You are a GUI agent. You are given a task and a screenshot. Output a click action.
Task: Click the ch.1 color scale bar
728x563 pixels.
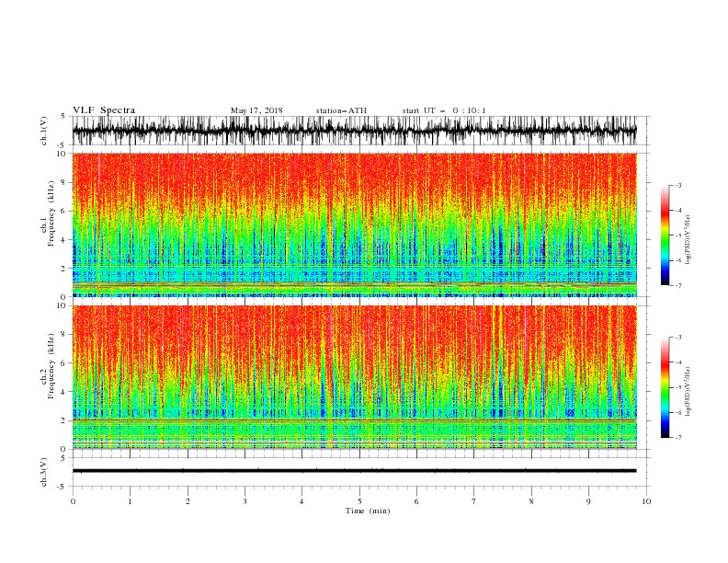[665, 235]
